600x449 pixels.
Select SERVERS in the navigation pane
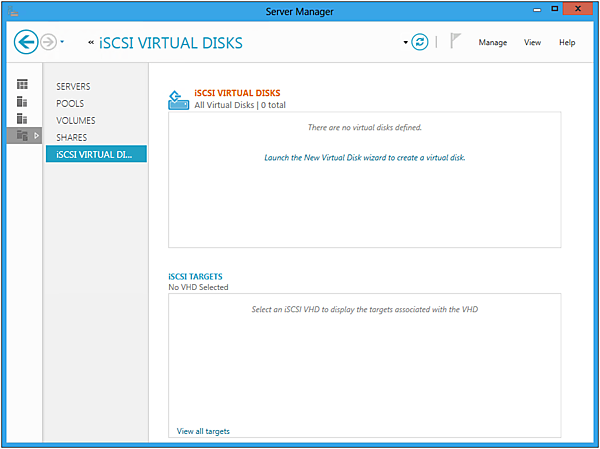point(73,87)
